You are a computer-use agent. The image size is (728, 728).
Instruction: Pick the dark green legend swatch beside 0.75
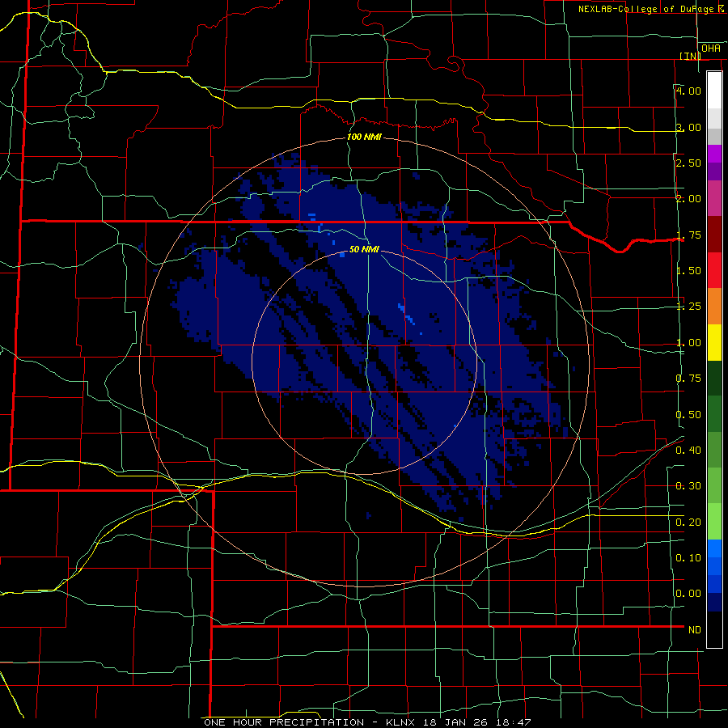[714, 378]
